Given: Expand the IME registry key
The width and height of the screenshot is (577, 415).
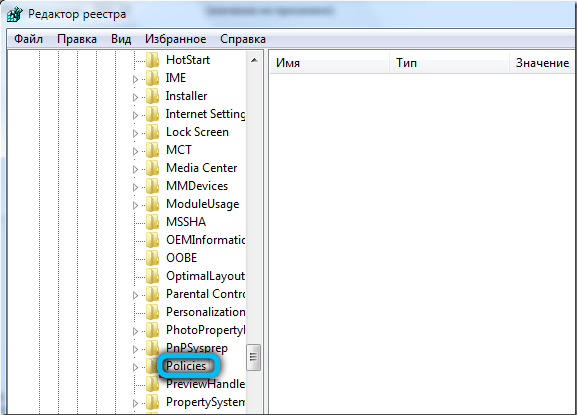Looking at the screenshot, I should 135,79.
